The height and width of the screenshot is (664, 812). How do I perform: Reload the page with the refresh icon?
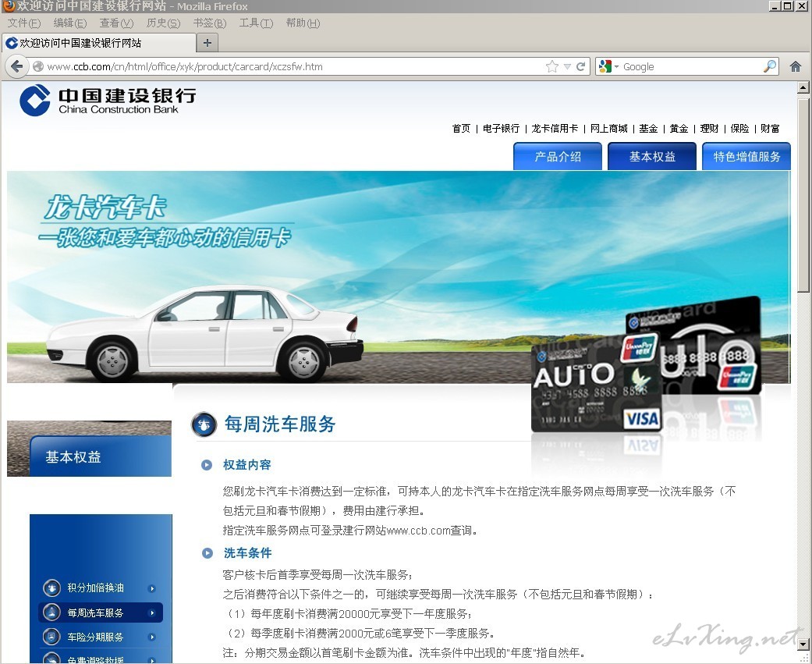click(580, 66)
